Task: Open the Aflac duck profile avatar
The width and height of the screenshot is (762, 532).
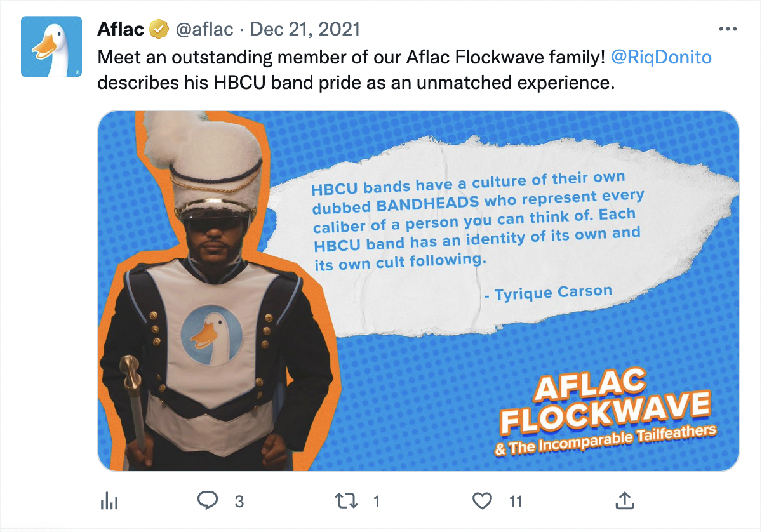Action: (51, 46)
